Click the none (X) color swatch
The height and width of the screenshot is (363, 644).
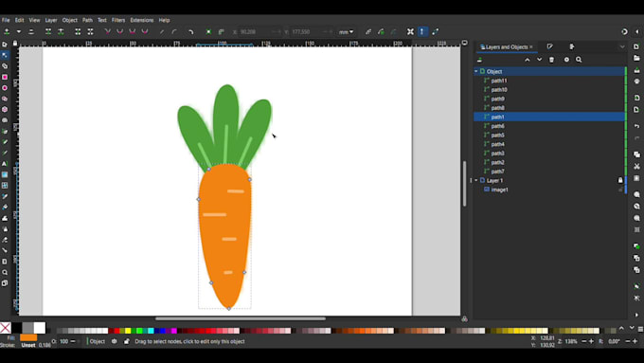(x=6, y=328)
